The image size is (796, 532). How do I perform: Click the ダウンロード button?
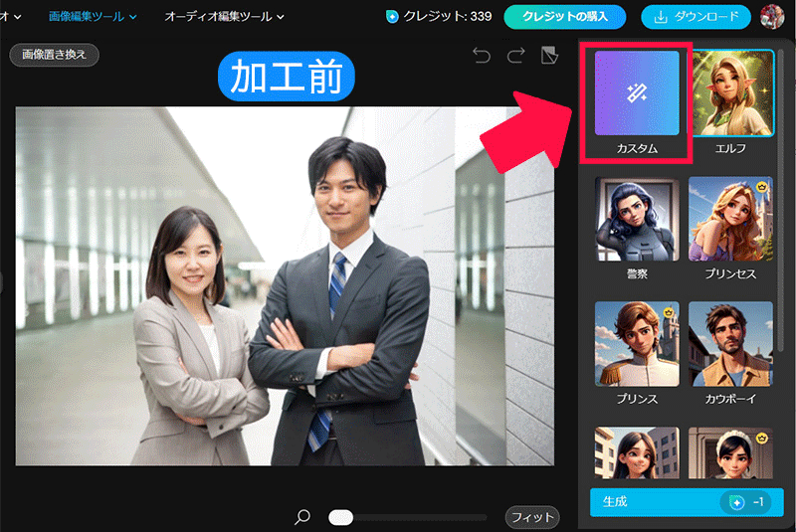(696, 17)
